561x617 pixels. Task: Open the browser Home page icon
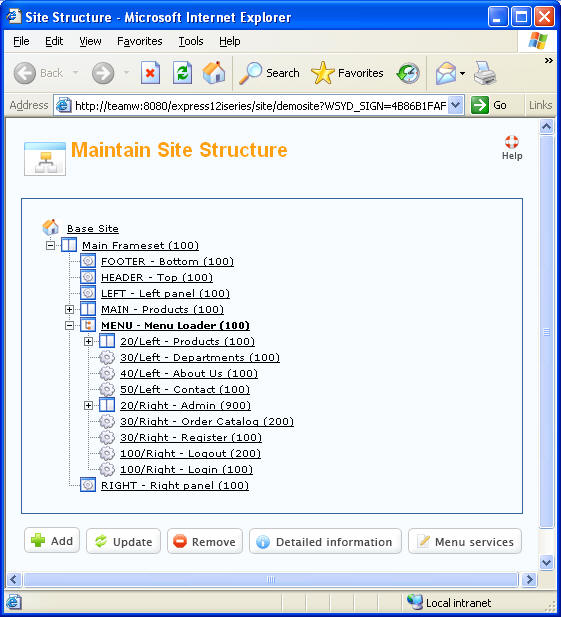[214, 73]
